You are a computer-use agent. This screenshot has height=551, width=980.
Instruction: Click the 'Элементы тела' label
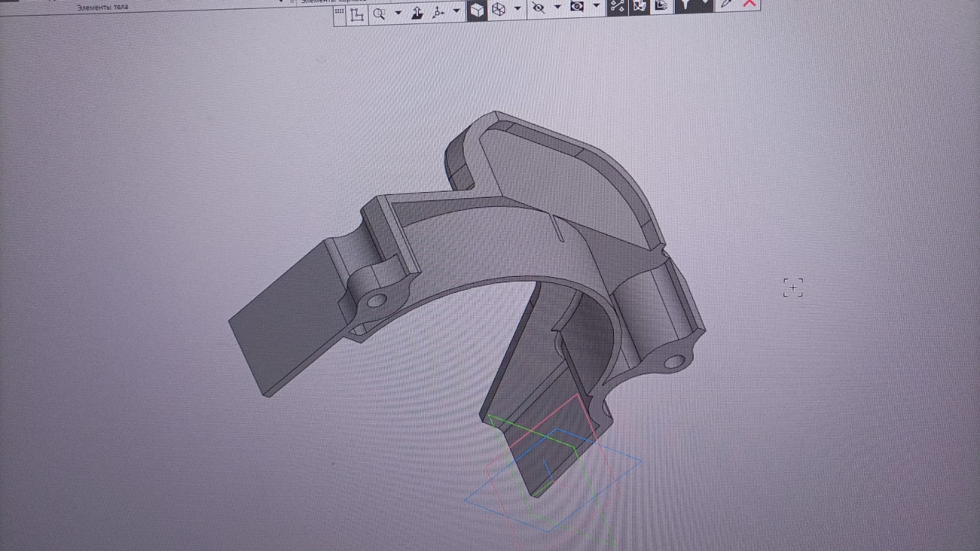point(103,7)
